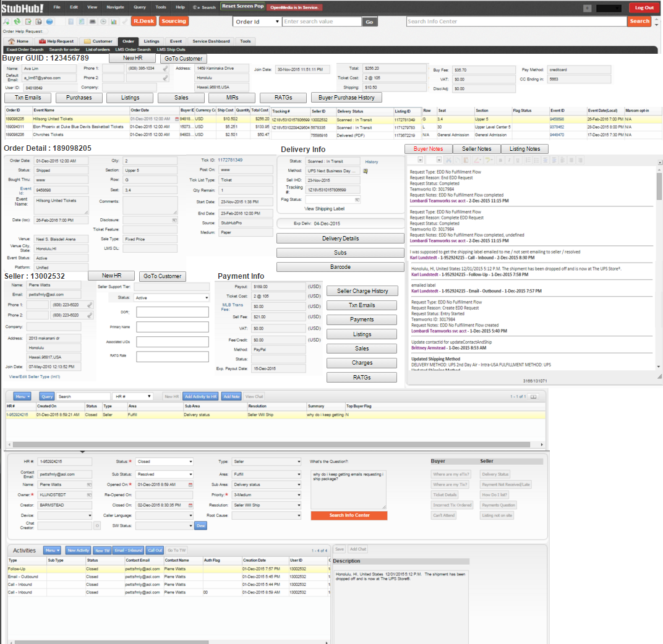Click the Search Info Center orange button
The width and height of the screenshot is (663, 644).
(349, 515)
